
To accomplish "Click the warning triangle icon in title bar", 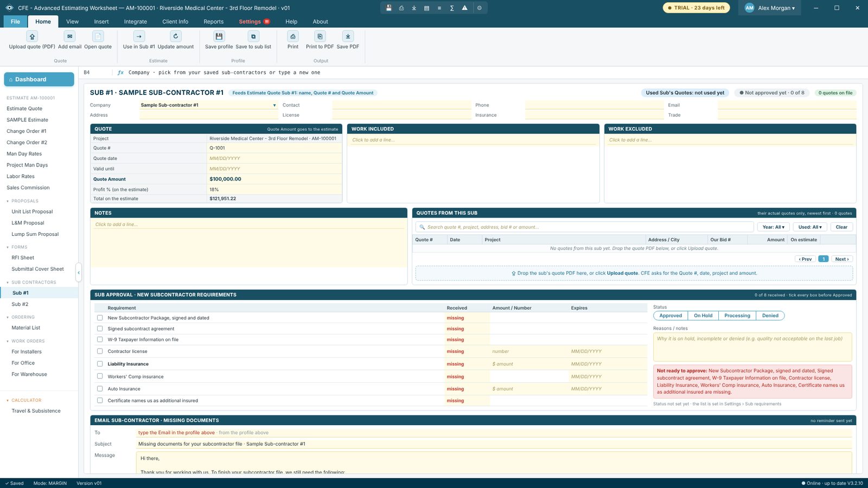I will (464, 8).
